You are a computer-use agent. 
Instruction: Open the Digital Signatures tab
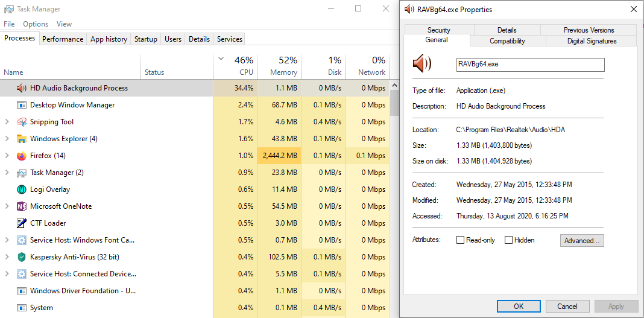pos(592,40)
